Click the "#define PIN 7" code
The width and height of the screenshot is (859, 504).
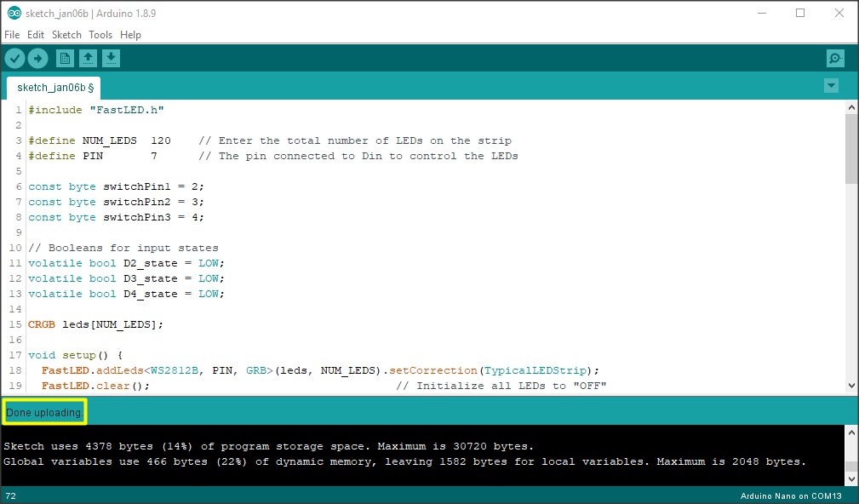[93, 156]
